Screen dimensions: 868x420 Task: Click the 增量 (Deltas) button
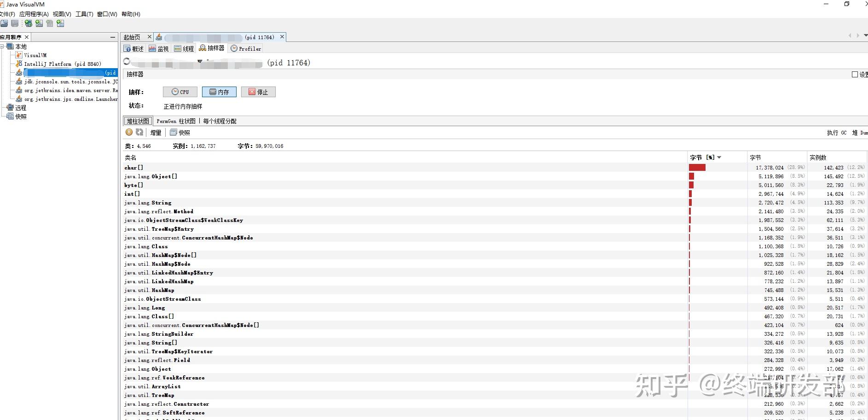tap(156, 133)
